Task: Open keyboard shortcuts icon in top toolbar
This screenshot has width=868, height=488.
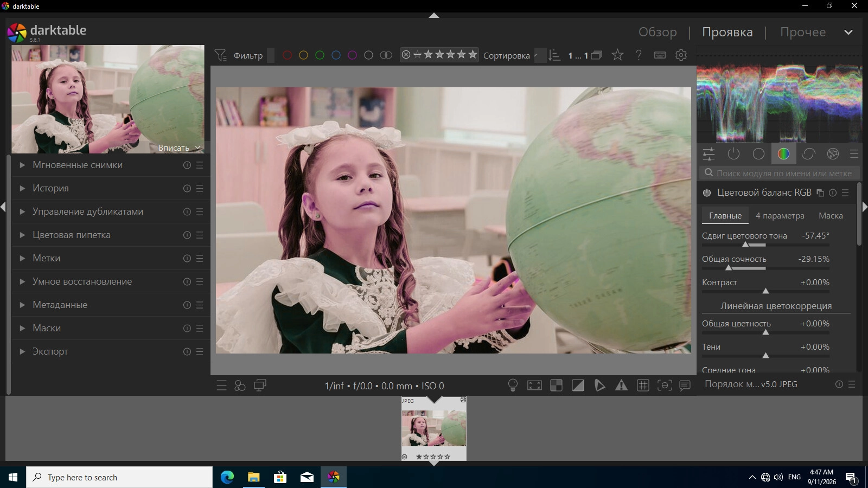Action: [x=660, y=55]
